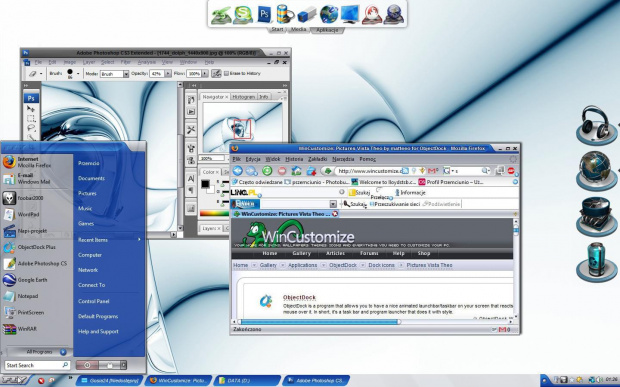620x387 pixels.
Task: Open Control Panel from the Start menu
Action: (93, 301)
